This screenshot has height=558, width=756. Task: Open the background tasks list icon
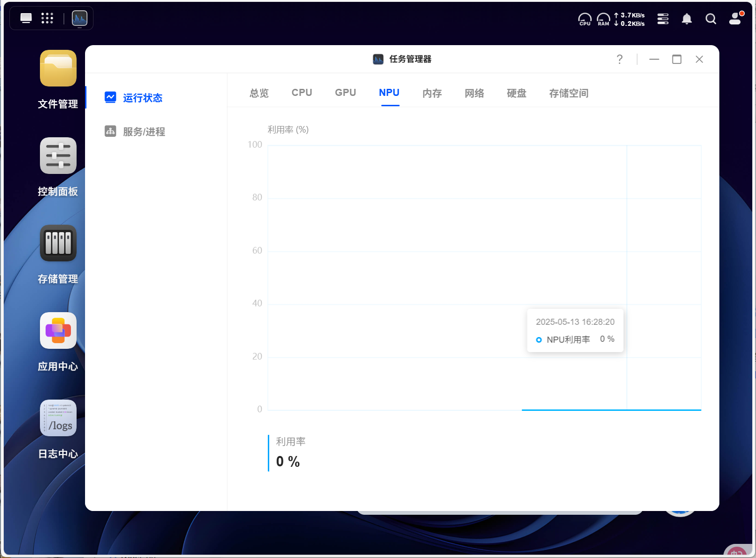point(663,19)
